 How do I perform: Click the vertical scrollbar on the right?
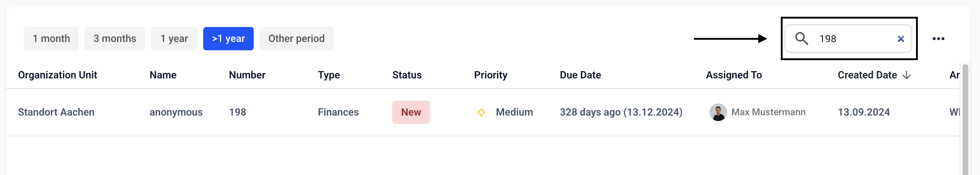click(965, 118)
